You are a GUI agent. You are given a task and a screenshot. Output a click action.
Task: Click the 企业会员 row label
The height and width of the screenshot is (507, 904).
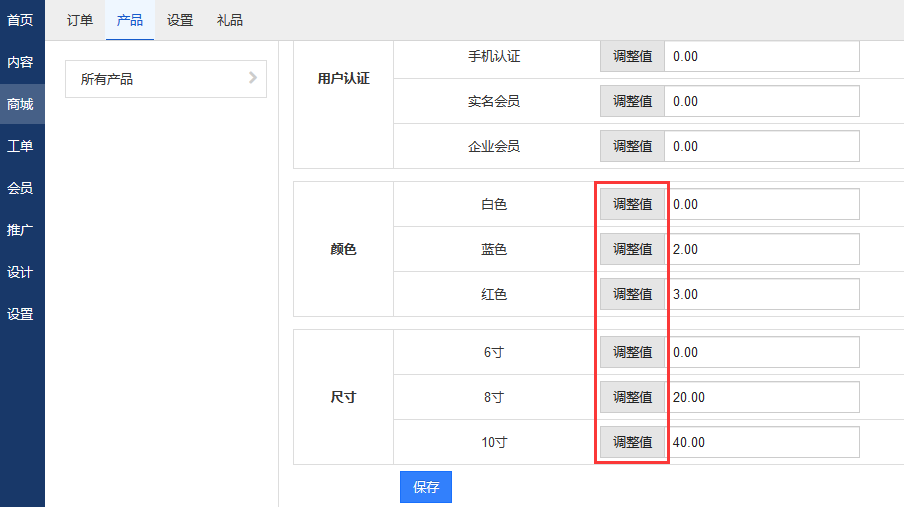(x=494, y=147)
